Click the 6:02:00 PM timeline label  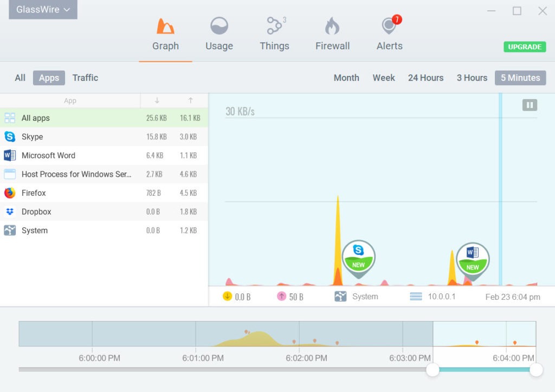coord(307,358)
